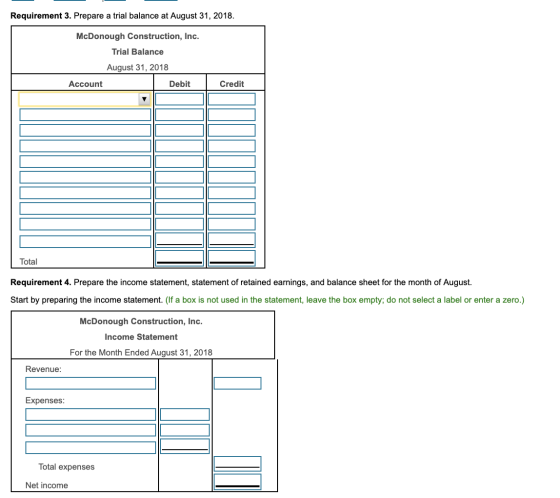Click 'For the Month Ended August 31, 2018'
Viewport: 560px width, 498px height.
(x=141, y=353)
